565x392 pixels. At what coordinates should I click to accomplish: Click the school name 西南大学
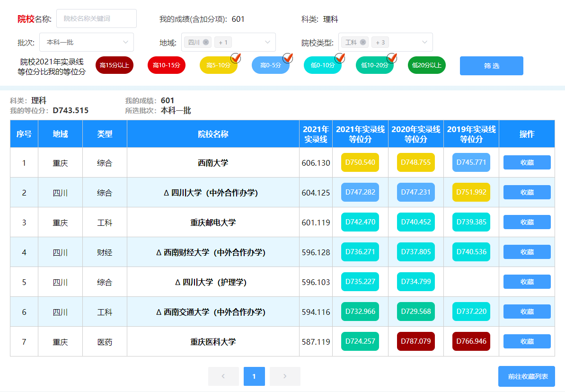tap(213, 163)
